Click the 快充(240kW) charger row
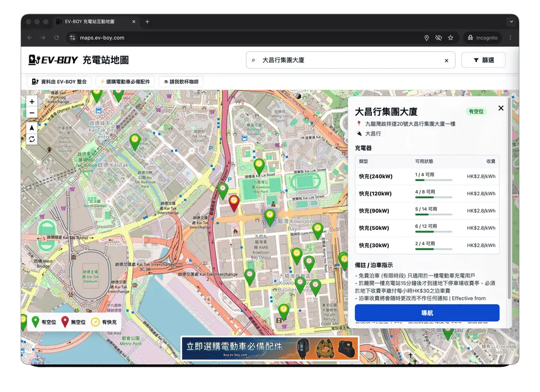Screen dimensions: 540x392 427,177
